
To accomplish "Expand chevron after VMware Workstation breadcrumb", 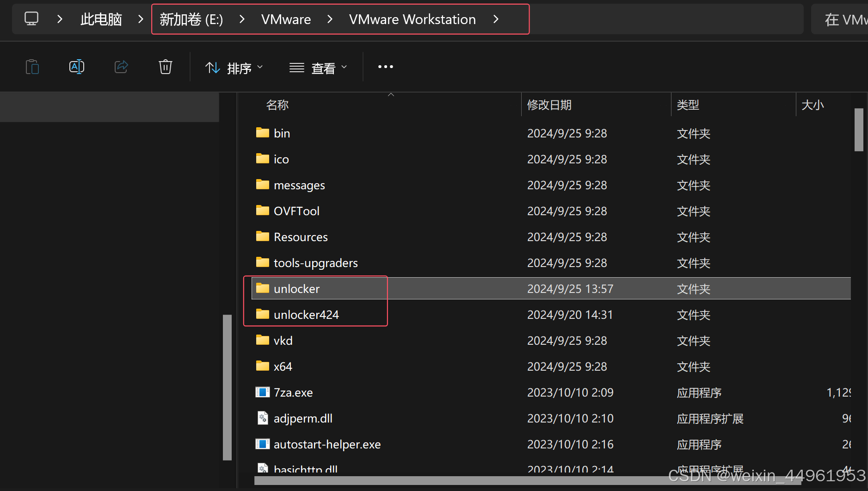I will pos(496,19).
